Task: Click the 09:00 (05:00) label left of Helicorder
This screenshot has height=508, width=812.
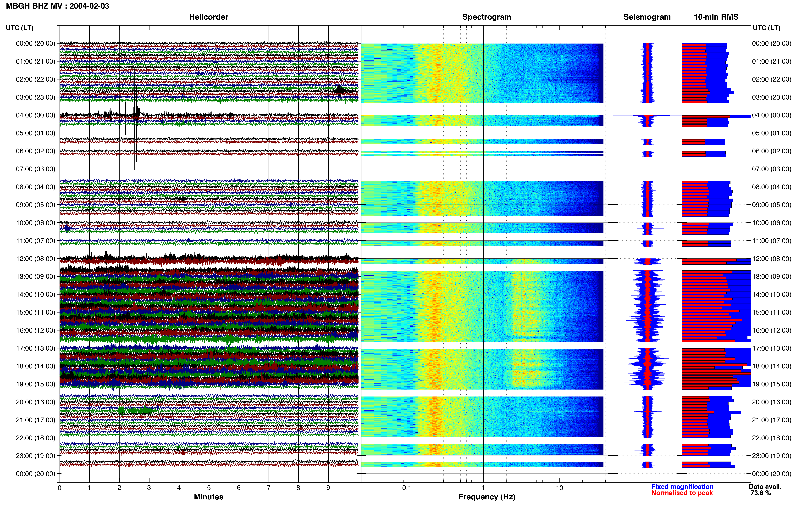Action: 36,205
